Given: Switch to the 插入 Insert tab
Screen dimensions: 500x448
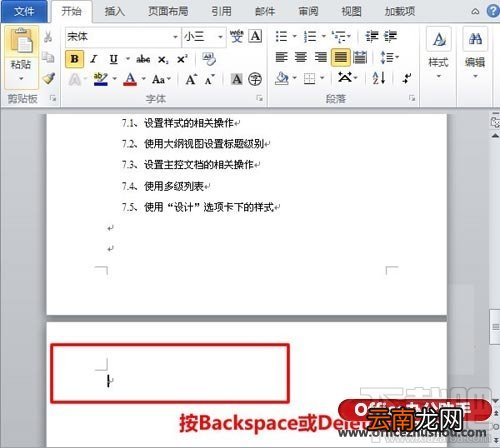Looking at the screenshot, I should tap(115, 11).
